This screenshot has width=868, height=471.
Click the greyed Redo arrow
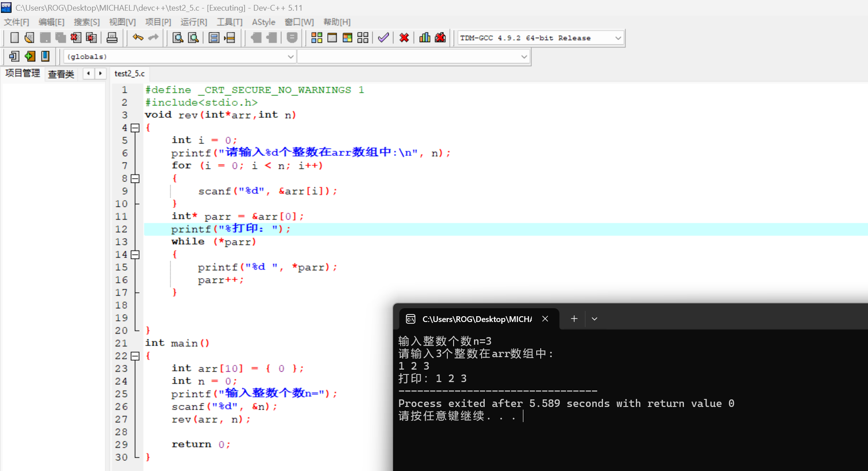[x=153, y=38]
